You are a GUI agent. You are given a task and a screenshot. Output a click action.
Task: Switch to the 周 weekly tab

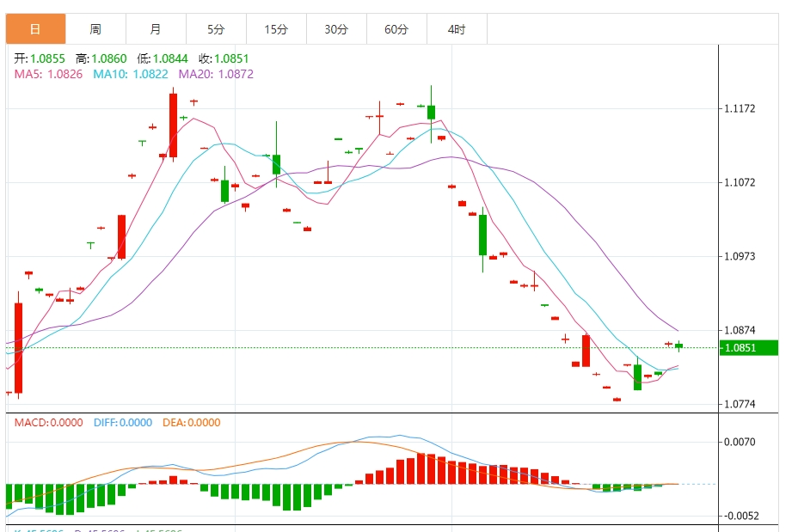(95, 28)
